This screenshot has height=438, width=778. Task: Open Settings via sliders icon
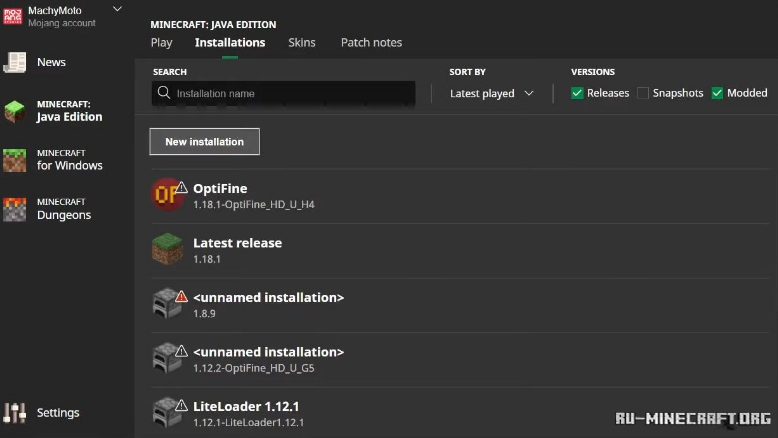click(15, 412)
